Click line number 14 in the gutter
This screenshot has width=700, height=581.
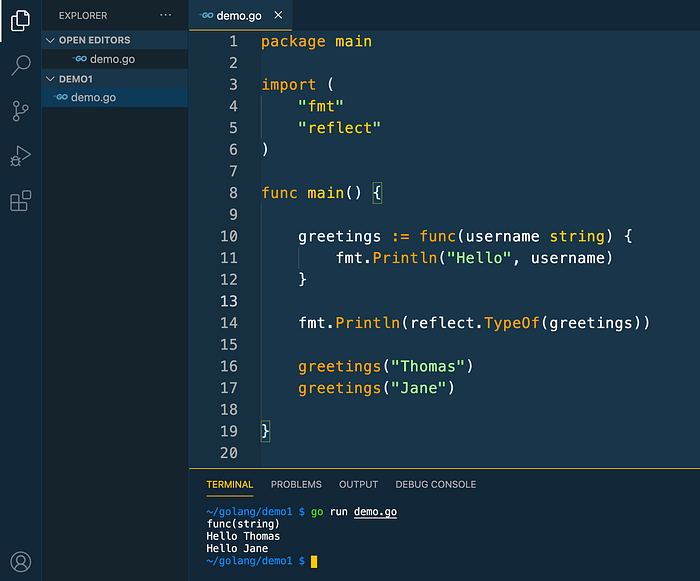click(x=229, y=323)
